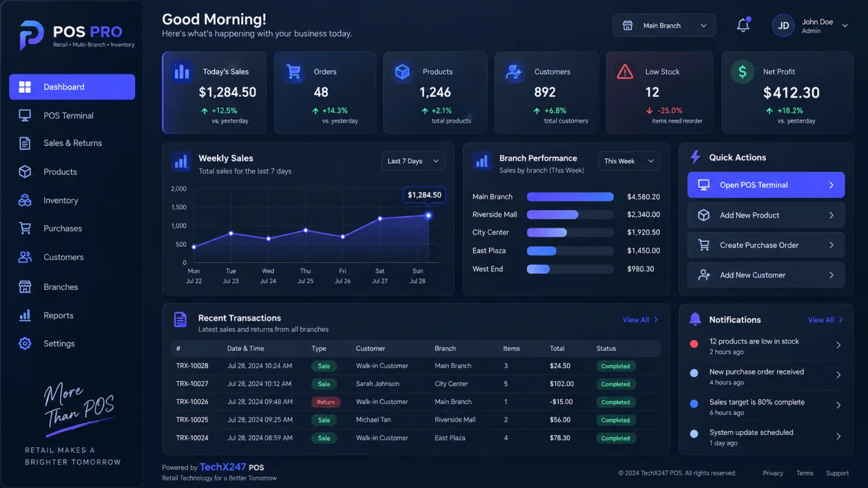Click the Open POS Terminal quick action
The height and width of the screenshot is (488, 868).
[x=766, y=185]
